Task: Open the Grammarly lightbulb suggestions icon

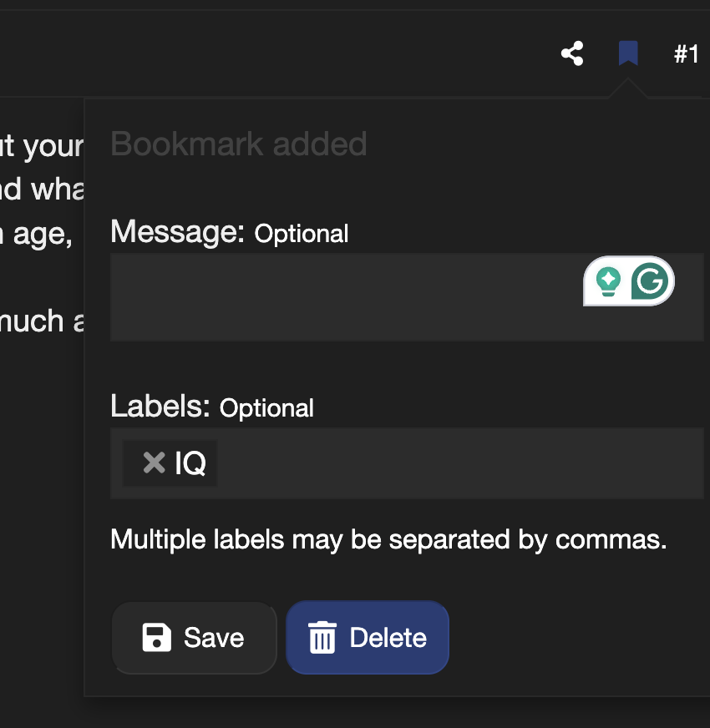Action: pyautogui.click(x=608, y=281)
